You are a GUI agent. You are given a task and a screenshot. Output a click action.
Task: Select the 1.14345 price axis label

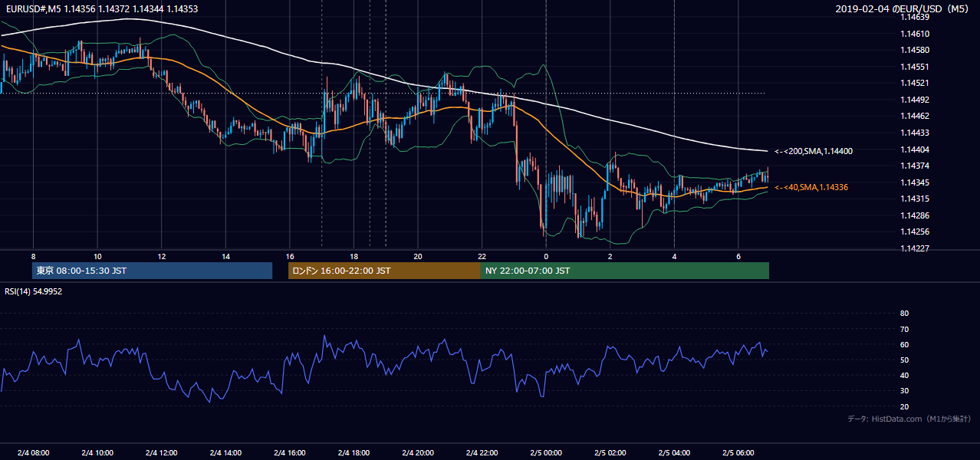coord(916,182)
